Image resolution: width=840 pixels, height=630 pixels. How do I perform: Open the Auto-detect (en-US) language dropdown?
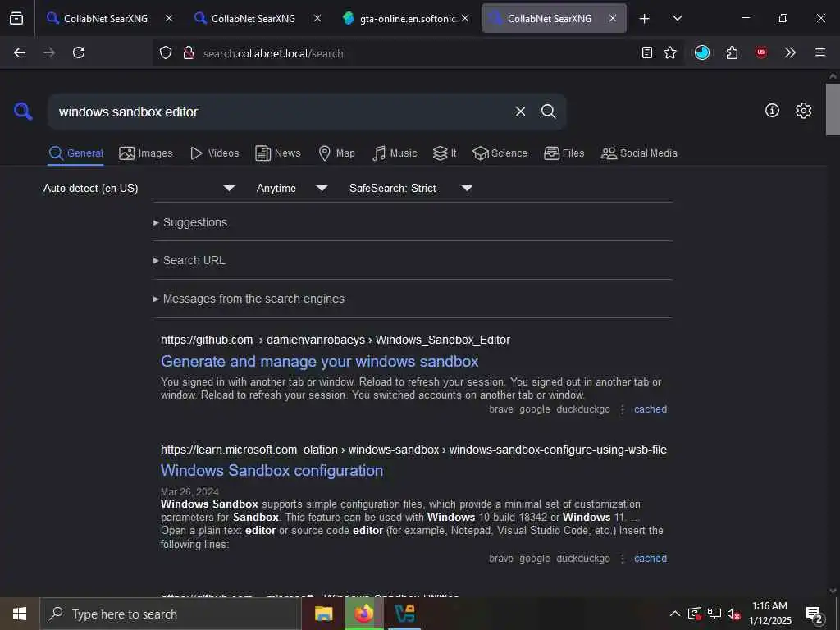(x=139, y=188)
